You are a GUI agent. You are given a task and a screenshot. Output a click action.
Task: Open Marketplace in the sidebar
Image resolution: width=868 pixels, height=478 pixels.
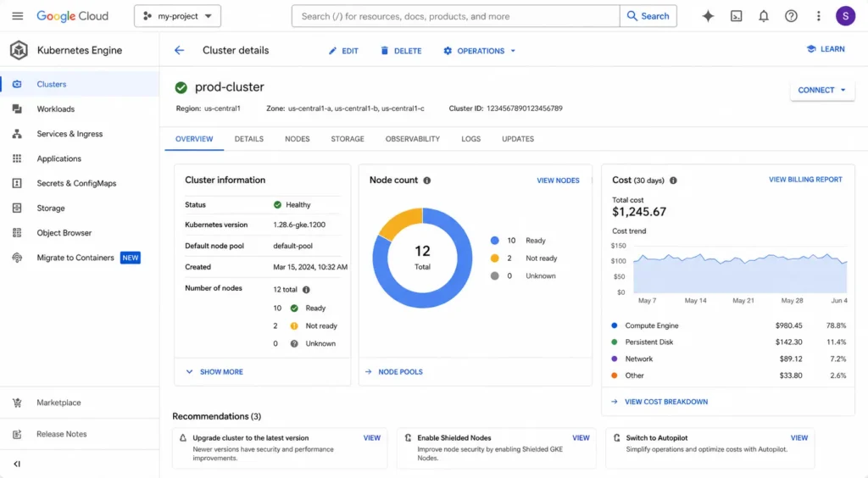point(58,403)
